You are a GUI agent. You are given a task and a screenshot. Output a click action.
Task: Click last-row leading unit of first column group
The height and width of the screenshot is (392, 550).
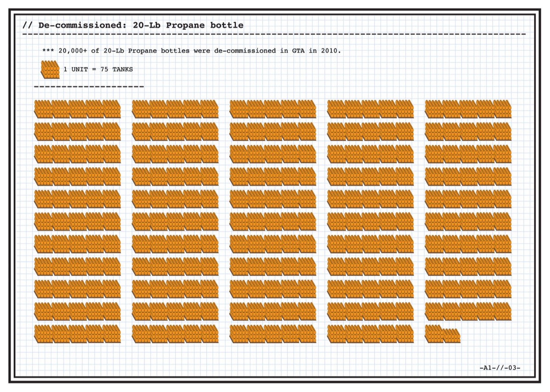click(43, 333)
